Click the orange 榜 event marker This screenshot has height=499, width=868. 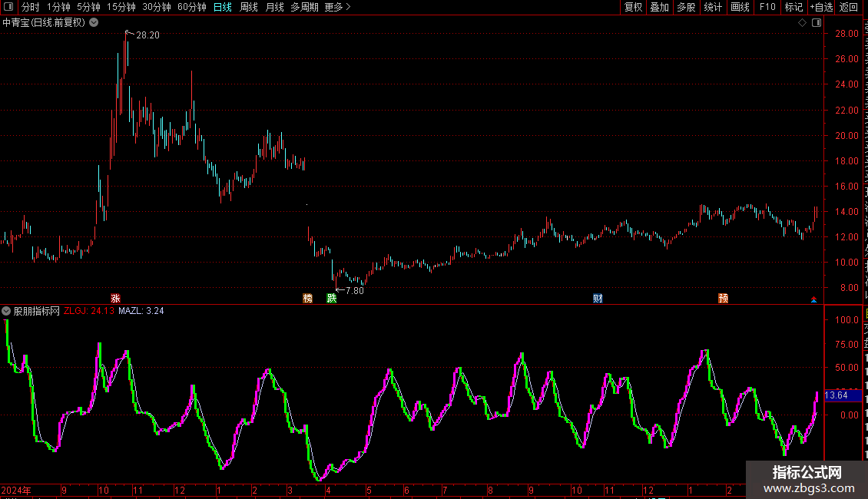click(x=308, y=298)
